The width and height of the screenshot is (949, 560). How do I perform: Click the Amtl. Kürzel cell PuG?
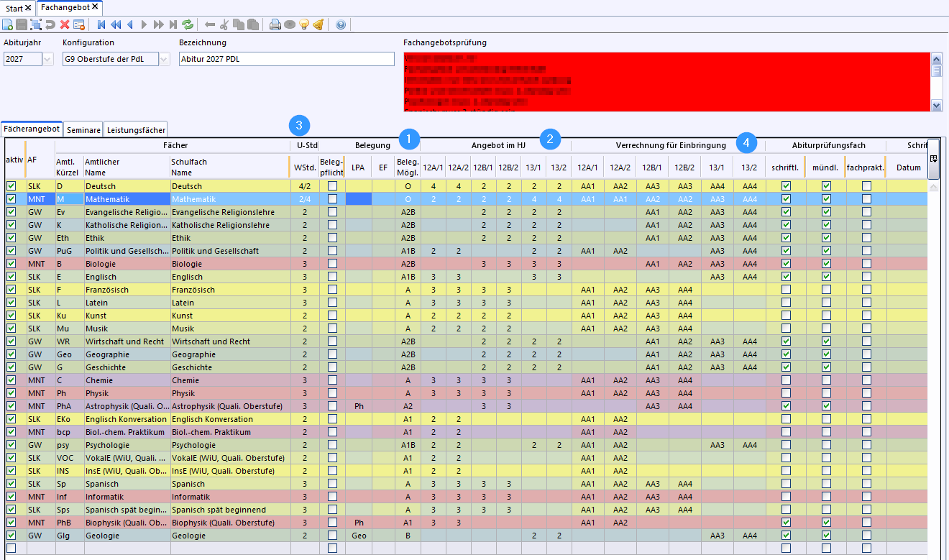[69, 251]
